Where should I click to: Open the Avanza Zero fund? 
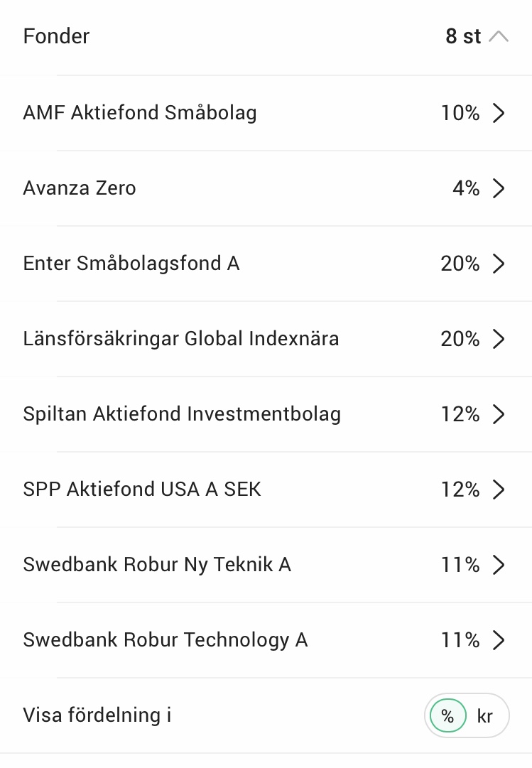(x=80, y=188)
